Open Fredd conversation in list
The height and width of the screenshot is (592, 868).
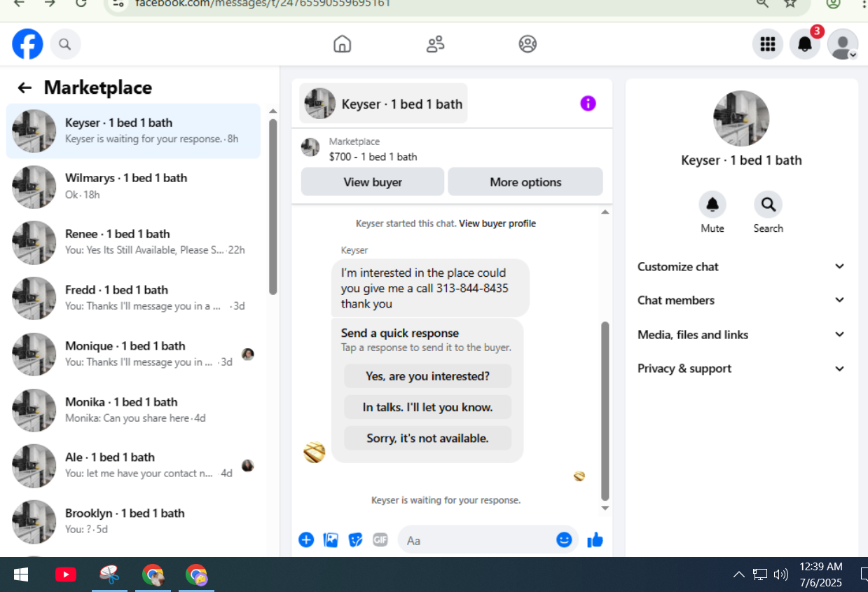tap(133, 298)
